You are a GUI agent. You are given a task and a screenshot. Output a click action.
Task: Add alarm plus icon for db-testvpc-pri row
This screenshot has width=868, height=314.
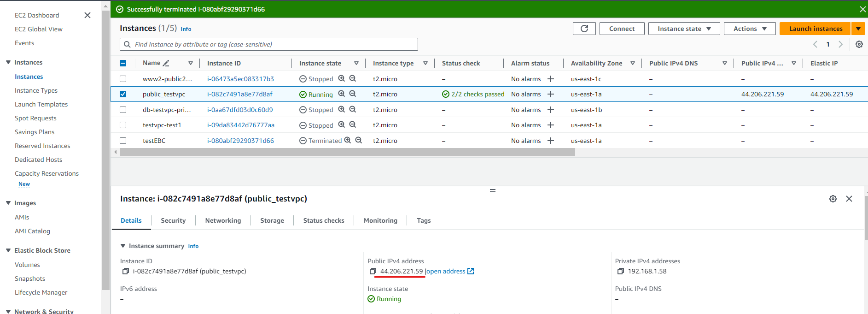click(551, 110)
